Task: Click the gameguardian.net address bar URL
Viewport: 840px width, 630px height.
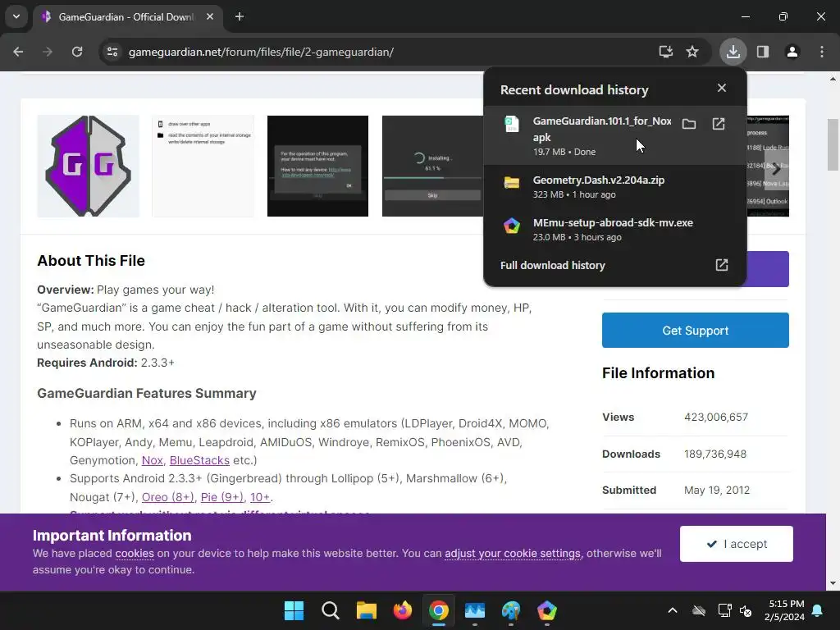Action: coord(261,52)
